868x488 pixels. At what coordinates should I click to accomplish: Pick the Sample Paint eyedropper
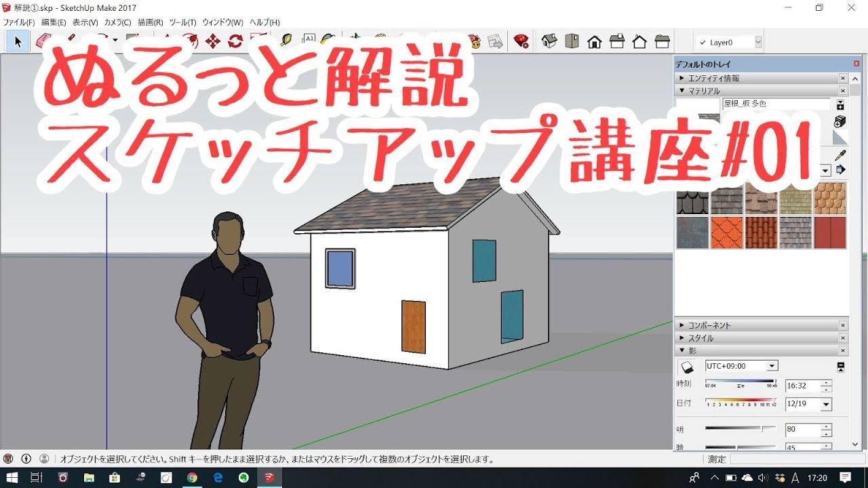841,155
